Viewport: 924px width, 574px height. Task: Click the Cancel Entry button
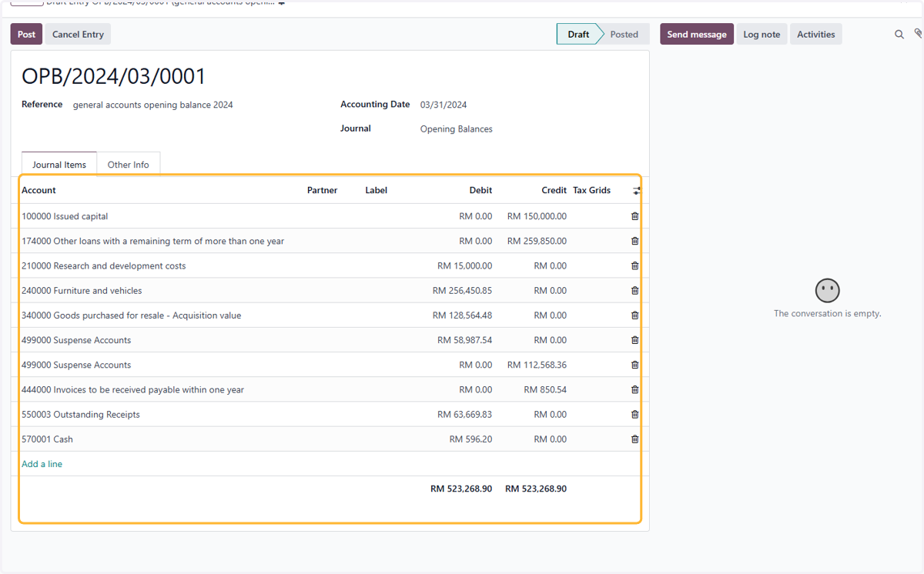point(78,34)
